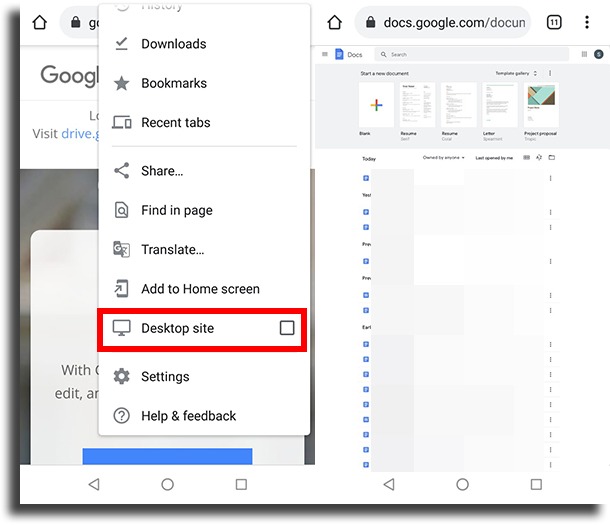Tap the home icon beside docs.google.com address
Image resolution: width=610 pixels, height=525 pixels.
[335, 23]
